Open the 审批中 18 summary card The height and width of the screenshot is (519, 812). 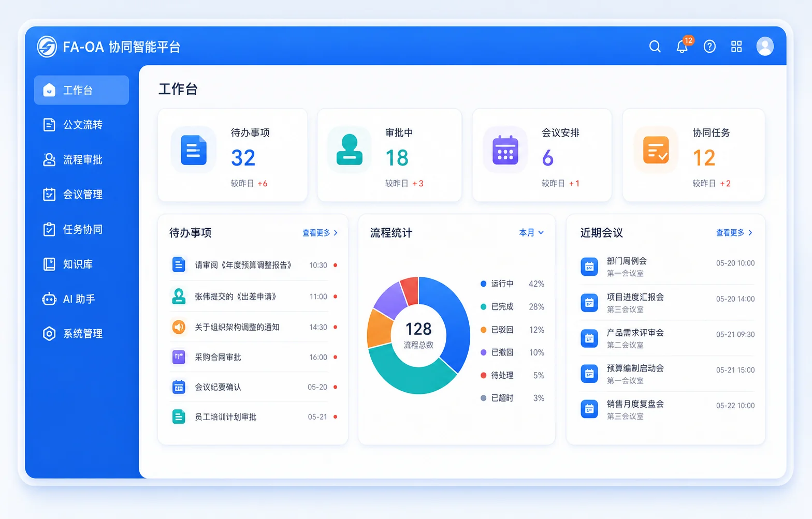pyautogui.click(x=389, y=155)
